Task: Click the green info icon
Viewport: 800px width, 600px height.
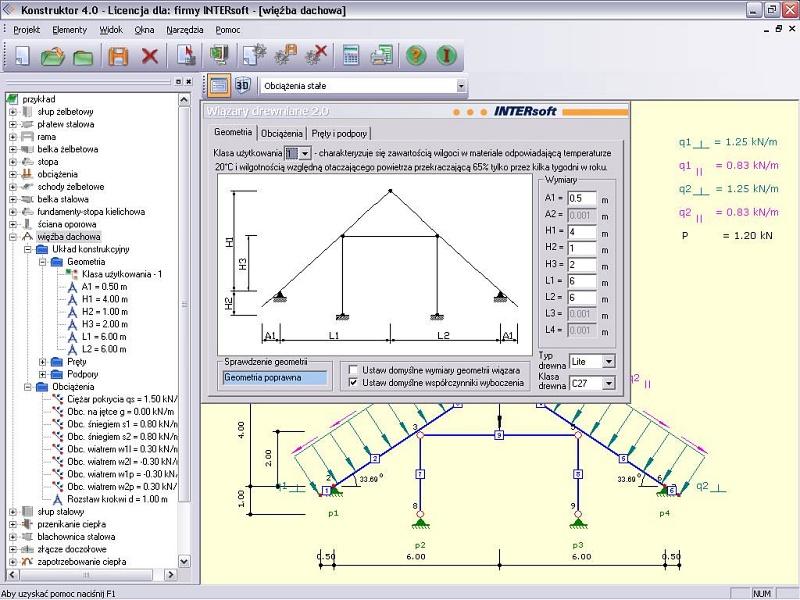Action: click(x=446, y=55)
